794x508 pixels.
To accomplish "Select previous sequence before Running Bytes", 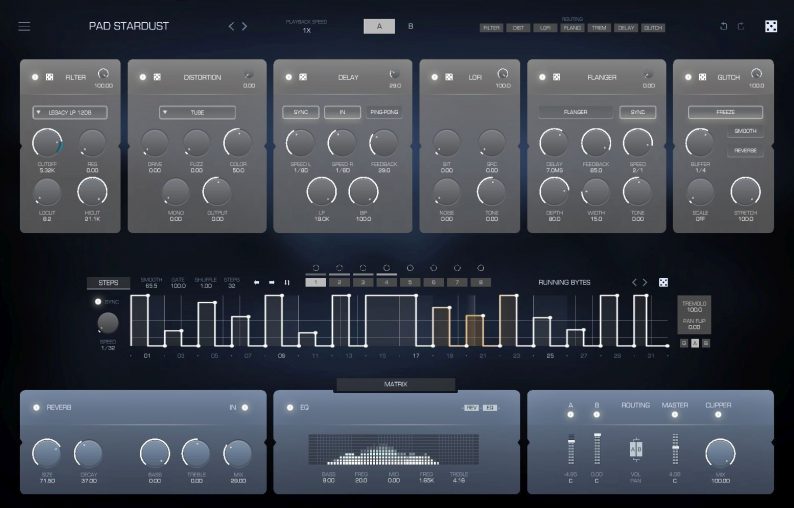I will point(634,283).
